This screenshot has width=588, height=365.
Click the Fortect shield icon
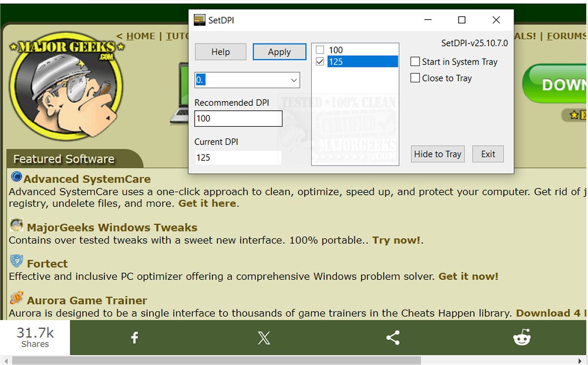pyautogui.click(x=16, y=262)
